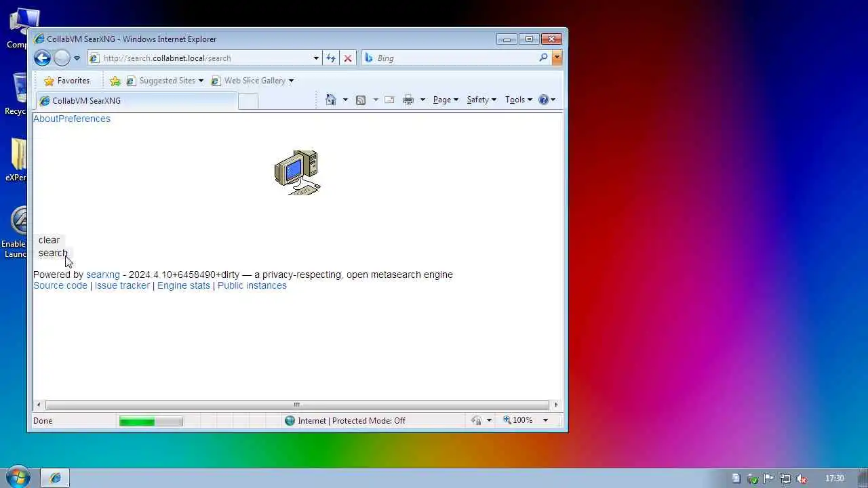The image size is (868, 488).
Task: Click the magnifier search icon
Action: pos(543,58)
